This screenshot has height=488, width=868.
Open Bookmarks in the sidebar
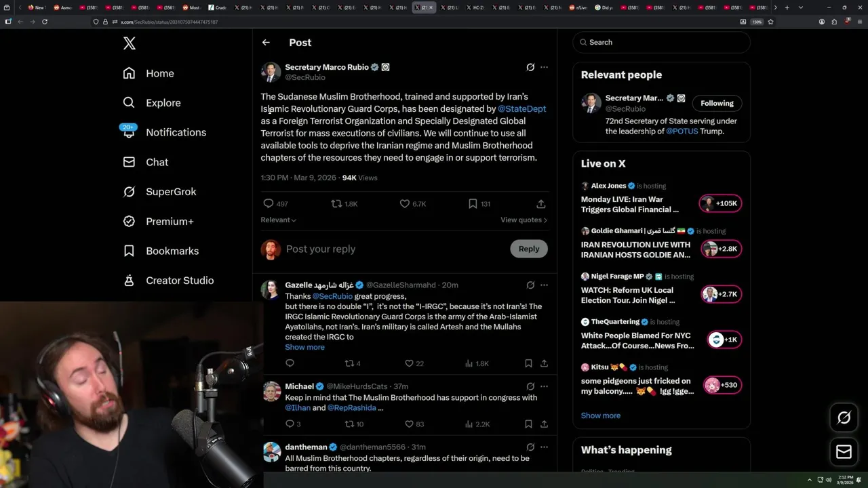[x=161, y=251]
